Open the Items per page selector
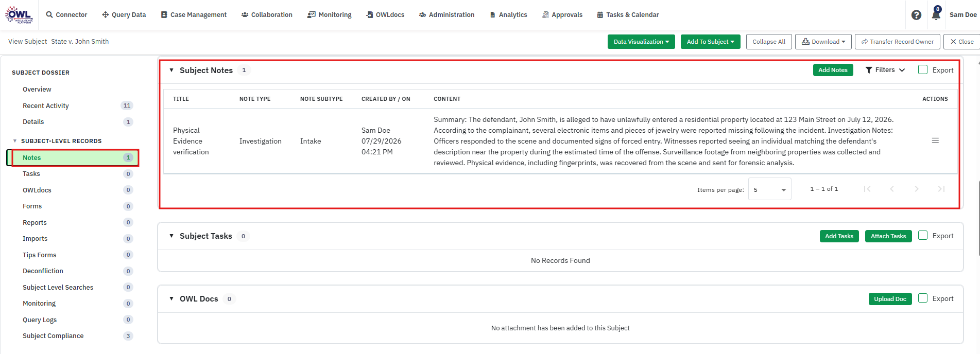Screen dimensions: 980x354 coord(769,189)
